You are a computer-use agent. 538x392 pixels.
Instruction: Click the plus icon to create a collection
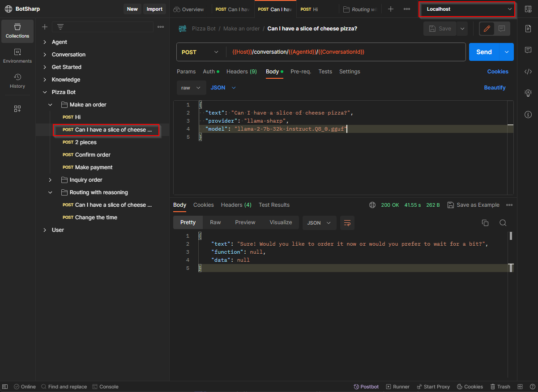pyautogui.click(x=45, y=27)
